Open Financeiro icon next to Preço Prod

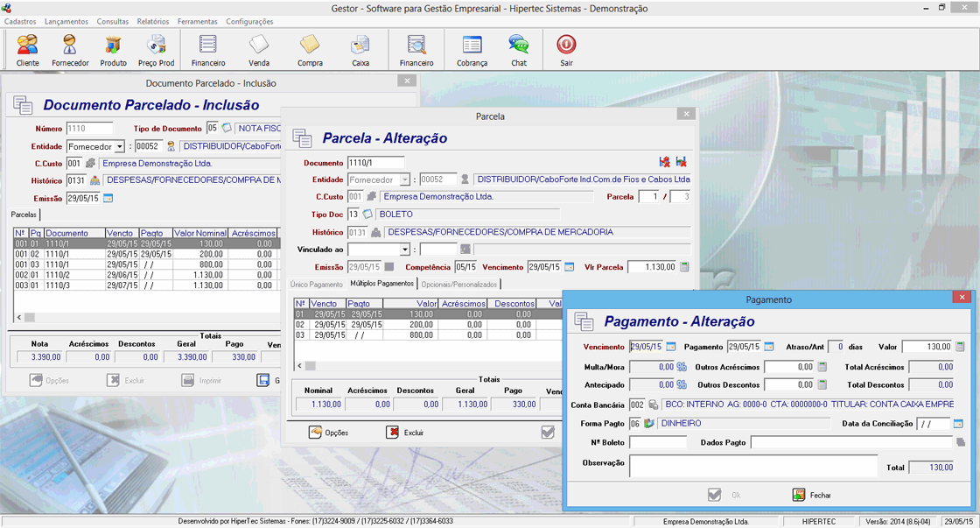point(208,50)
